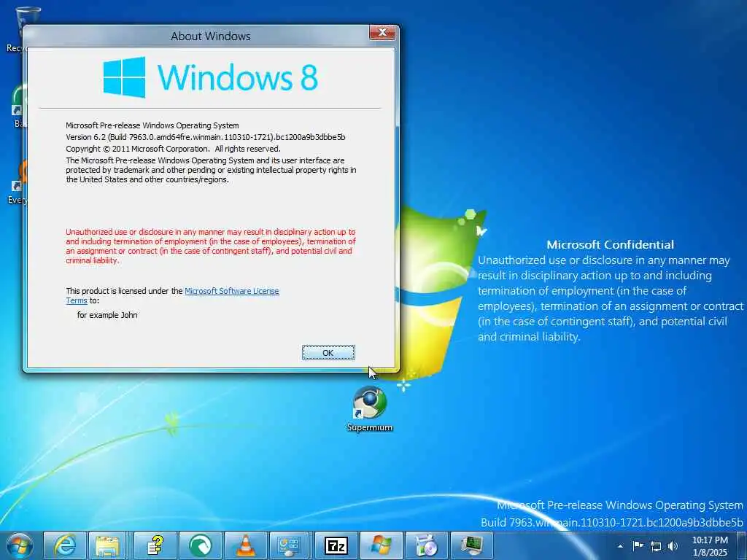Click the Show Desktop strip beside the clock
This screenshot has width=747, height=560.
click(x=741, y=546)
